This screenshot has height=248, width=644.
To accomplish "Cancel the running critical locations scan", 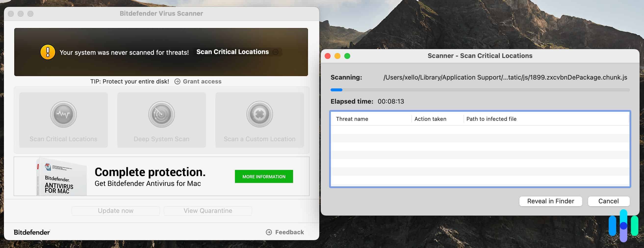I will 609,201.
